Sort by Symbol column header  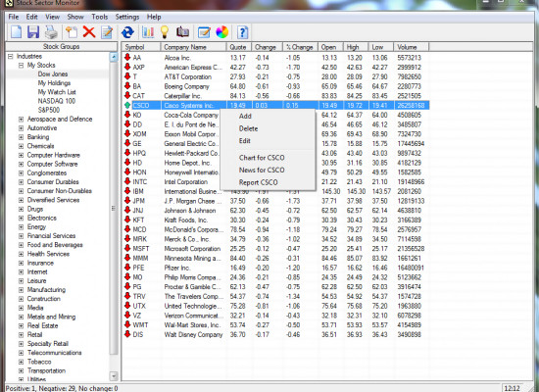pyautogui.click(x=141, y=47)
